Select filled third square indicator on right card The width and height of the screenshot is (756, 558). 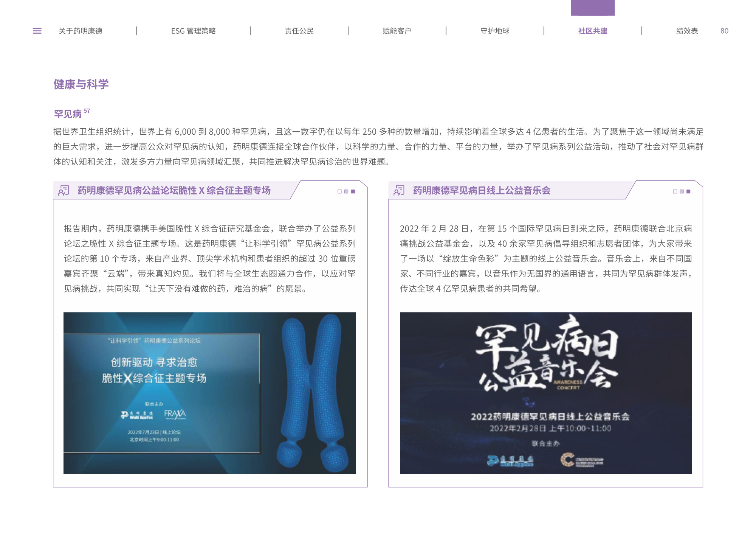688,191
